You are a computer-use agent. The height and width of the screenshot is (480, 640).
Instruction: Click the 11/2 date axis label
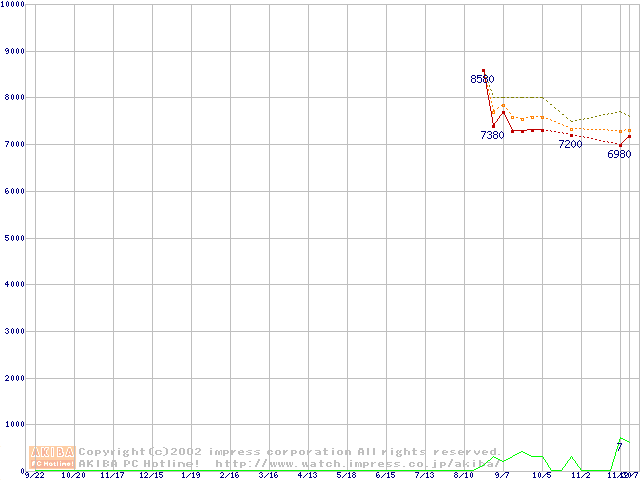click(x=580, y=476)
